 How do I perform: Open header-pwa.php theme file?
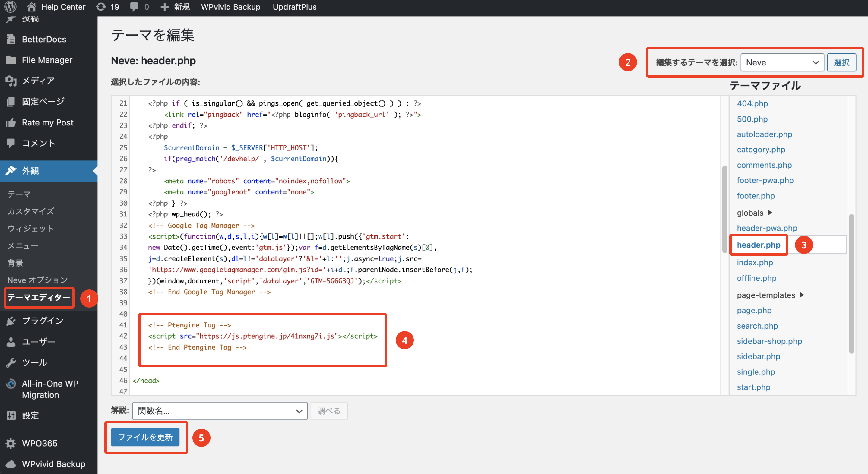tap(767, 228)
